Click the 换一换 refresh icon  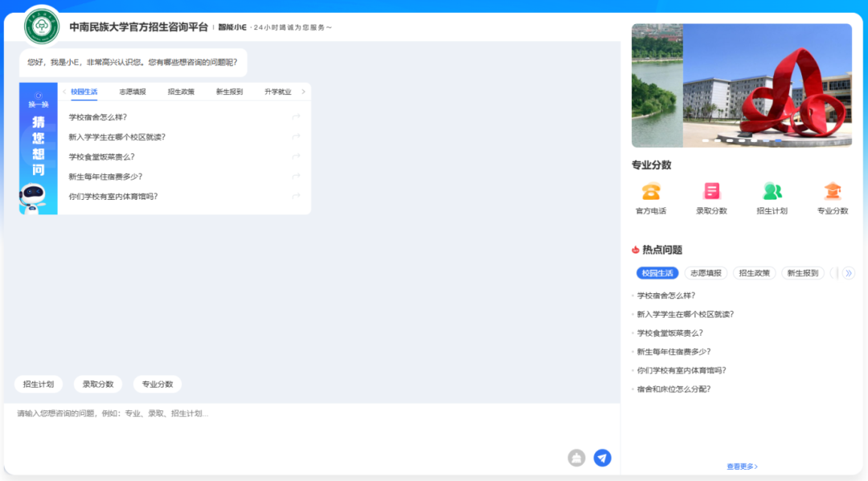coord(39,96)
